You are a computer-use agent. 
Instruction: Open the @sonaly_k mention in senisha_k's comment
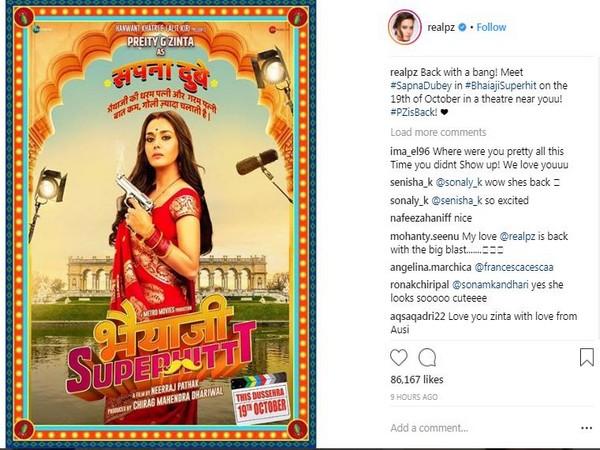459,183
